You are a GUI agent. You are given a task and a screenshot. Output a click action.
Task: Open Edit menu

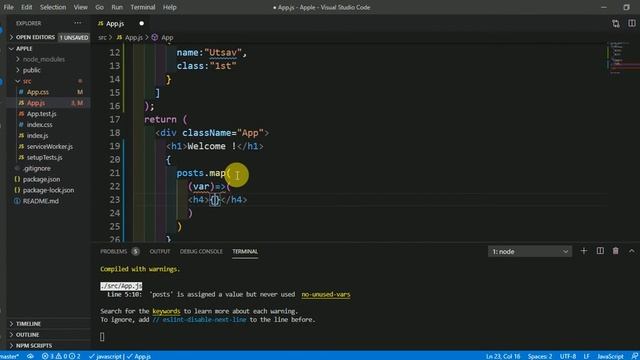[x=27, y=7]
